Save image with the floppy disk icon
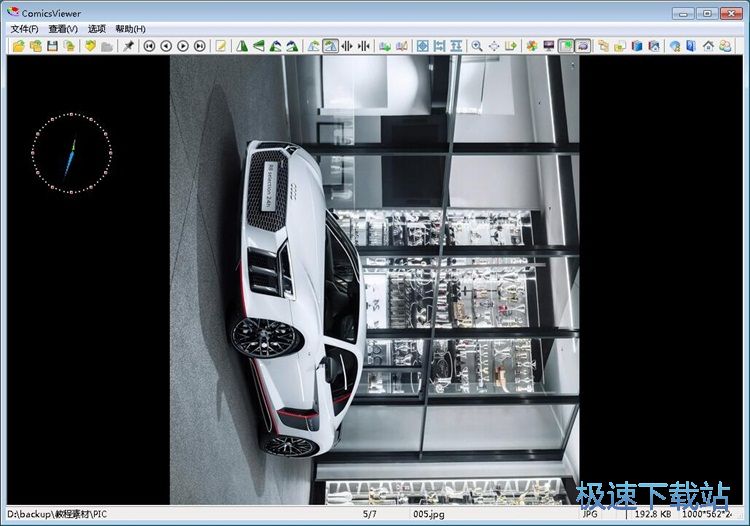The image size is (750, 526). coord(52,46)
